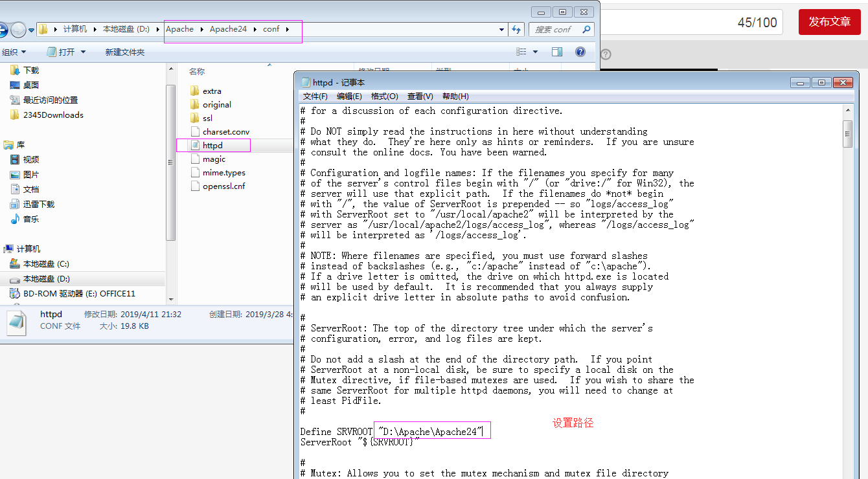Open 2345Downloads in the navigation pane
868x479 pixels.
click(53, 115)
